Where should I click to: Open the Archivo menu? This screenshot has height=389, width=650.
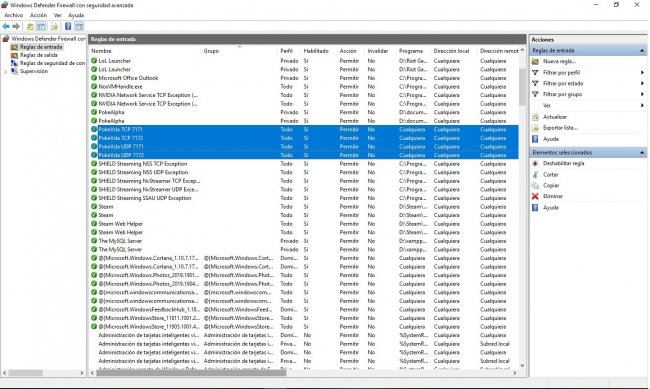[x=14, y=15]
